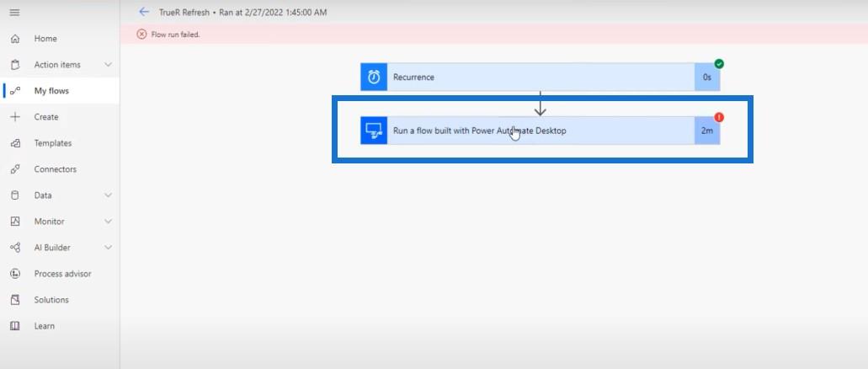Expand the Action items submenu chevron
This screenshot has height=369, width=868.
(108, 65)
